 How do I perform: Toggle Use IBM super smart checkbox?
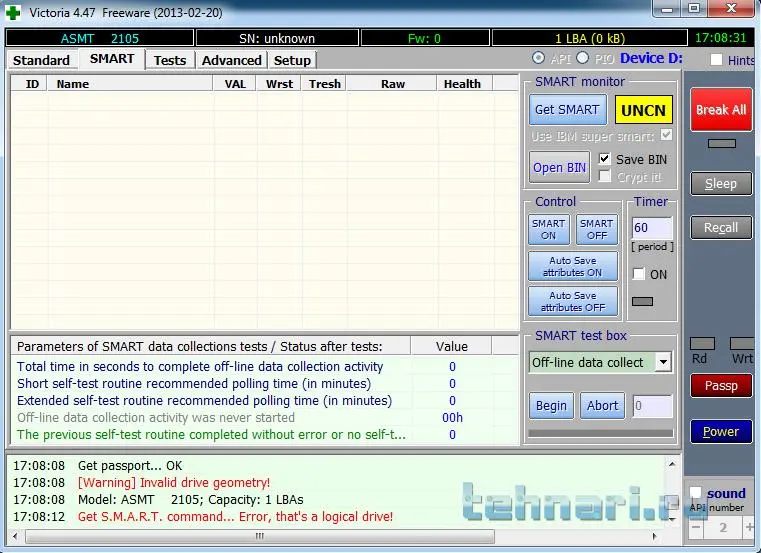point(666,134)
